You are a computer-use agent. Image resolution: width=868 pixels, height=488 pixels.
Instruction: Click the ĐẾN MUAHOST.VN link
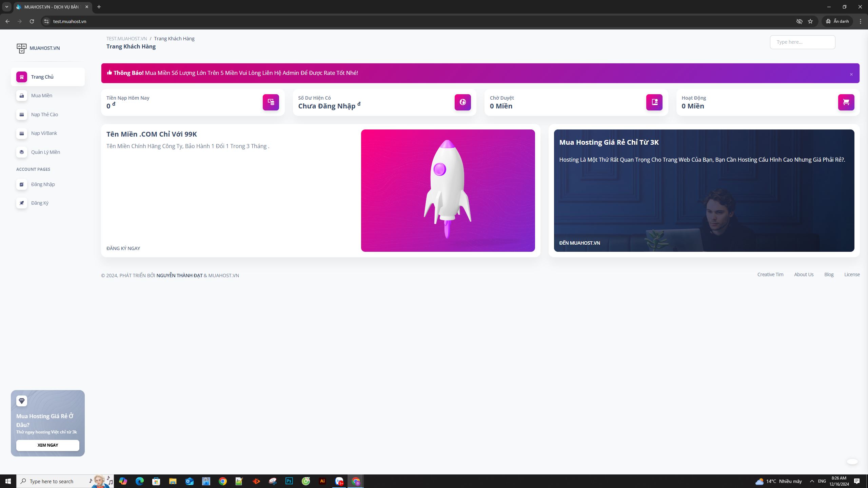coord(579,243)
